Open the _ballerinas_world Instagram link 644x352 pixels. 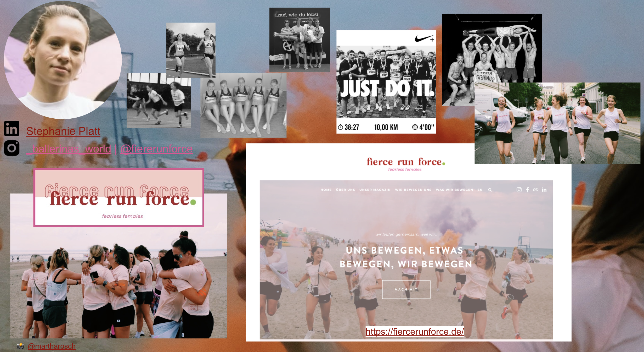click(69, 149)
